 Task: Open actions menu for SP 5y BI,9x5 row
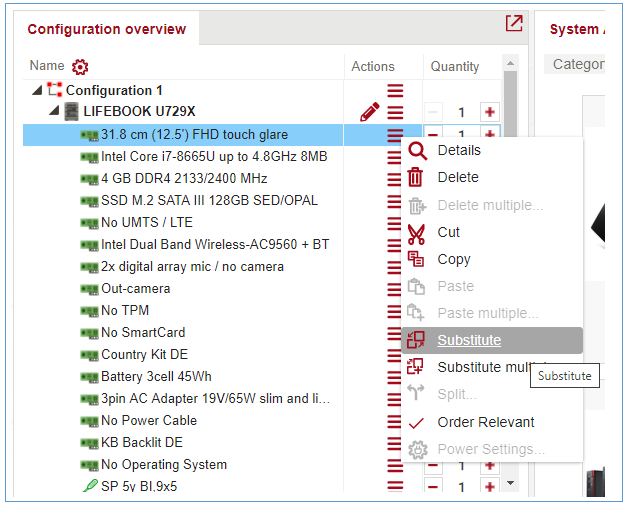coord(395,486)
